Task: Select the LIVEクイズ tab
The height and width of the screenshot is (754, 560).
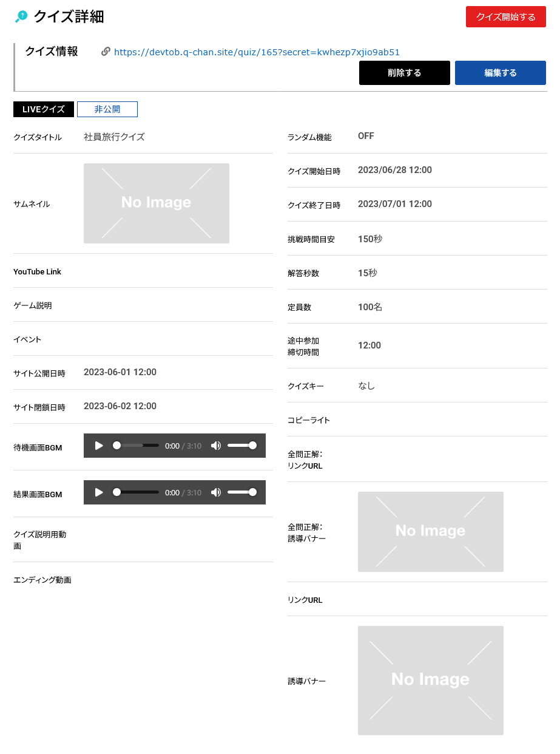Action: click(x=44, y=109)
